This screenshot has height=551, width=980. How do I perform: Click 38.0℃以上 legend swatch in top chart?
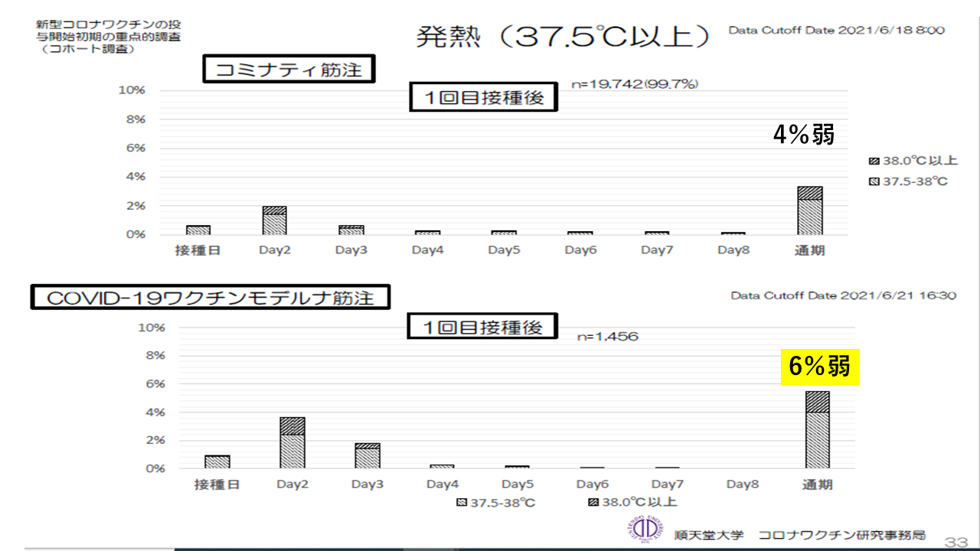(x=874, y=161)
